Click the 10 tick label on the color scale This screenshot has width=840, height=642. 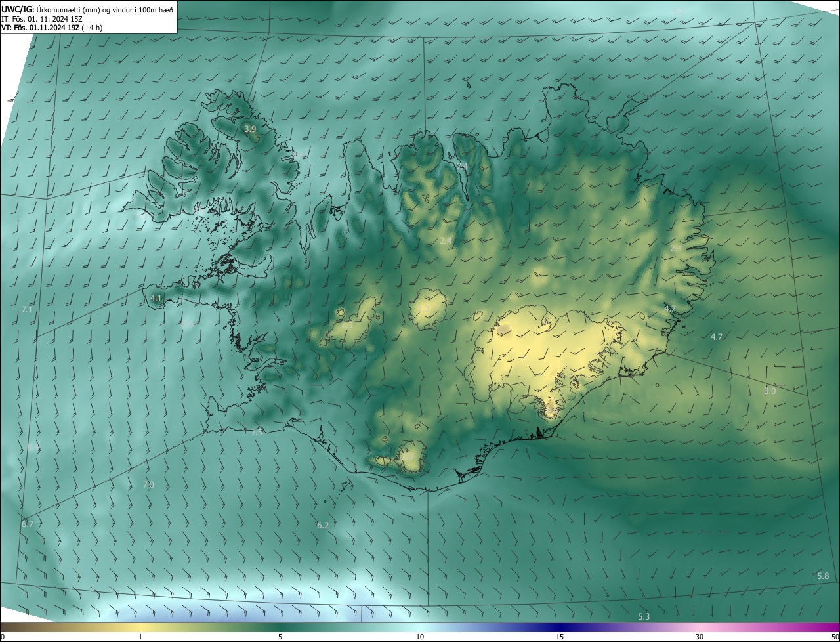[420, 637]
